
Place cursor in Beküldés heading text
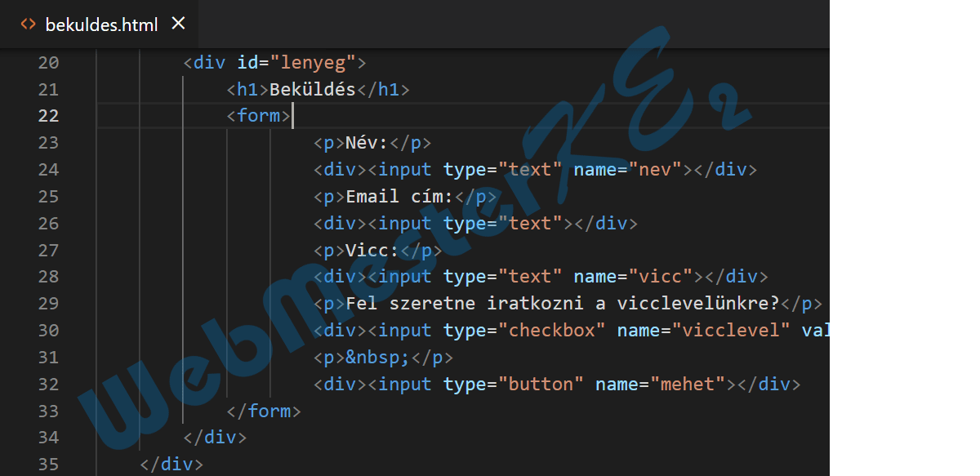(313, 89)
